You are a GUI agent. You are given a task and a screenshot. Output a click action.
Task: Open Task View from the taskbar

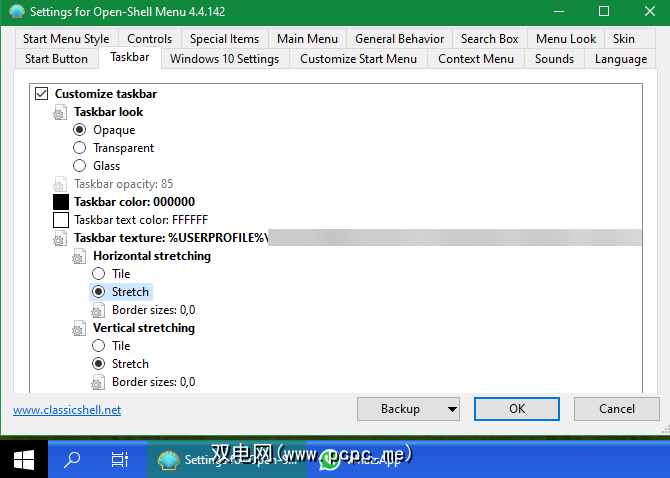(x=120, y=460)
